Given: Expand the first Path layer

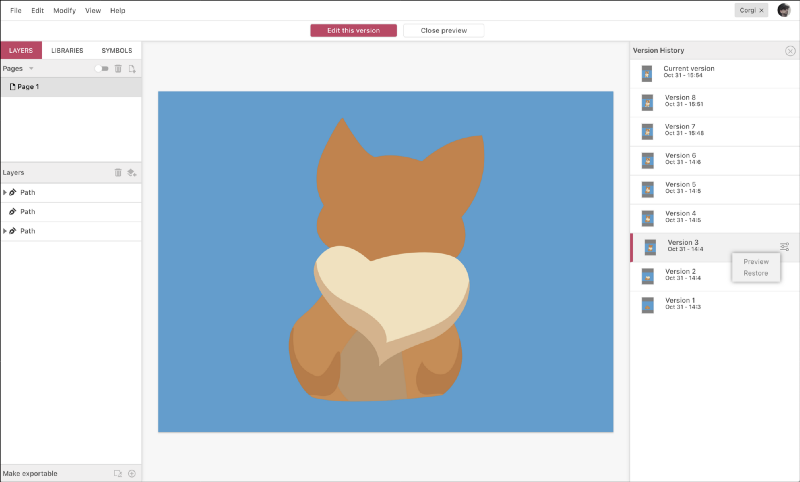Looking at the screenshot, I should pos(5,192).
